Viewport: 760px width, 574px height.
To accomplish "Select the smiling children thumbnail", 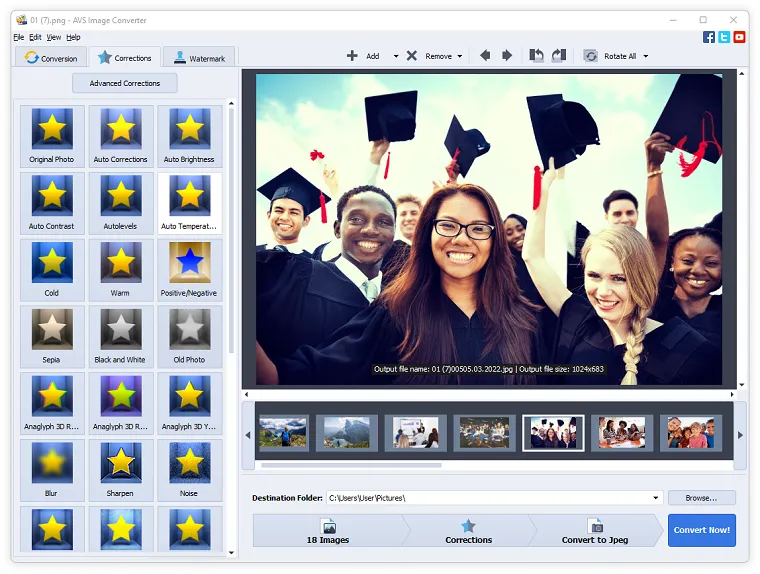I will (x=691, y=433).
